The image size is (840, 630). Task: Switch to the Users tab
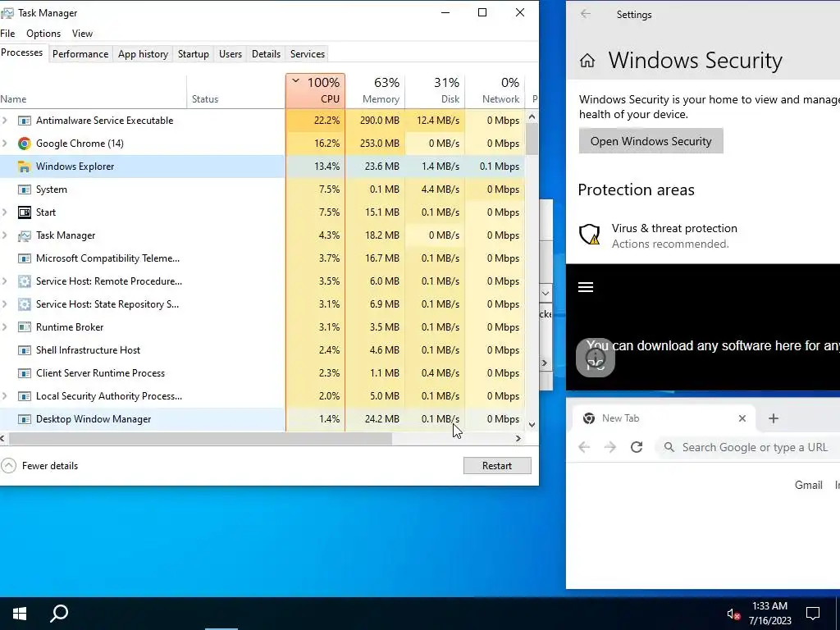pos(231,54)
